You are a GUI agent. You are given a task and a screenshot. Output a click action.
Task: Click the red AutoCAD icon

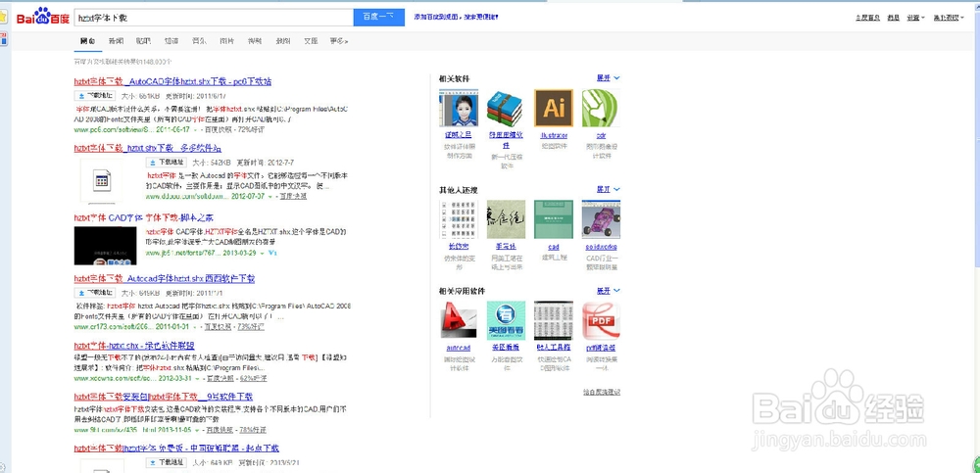tap(459, 320)
